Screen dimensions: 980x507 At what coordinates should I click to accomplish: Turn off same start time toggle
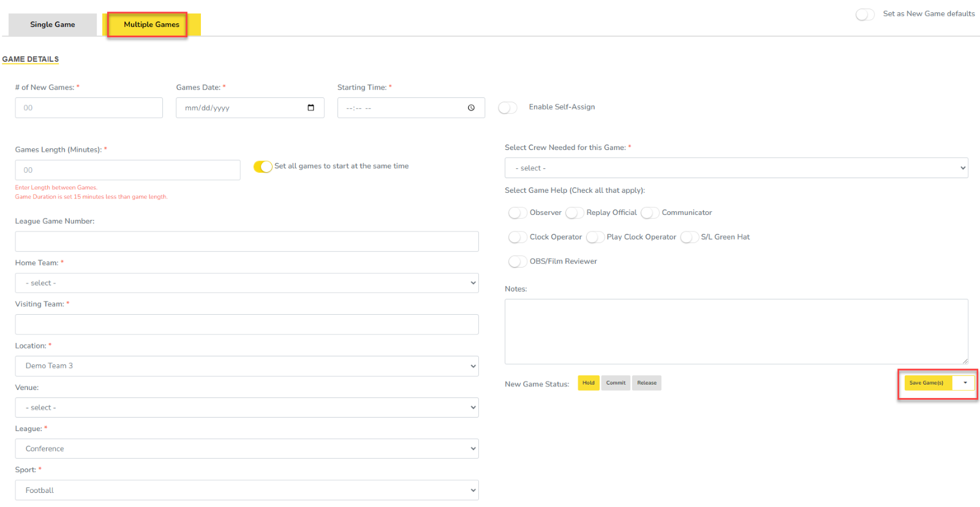coord(263,167)
